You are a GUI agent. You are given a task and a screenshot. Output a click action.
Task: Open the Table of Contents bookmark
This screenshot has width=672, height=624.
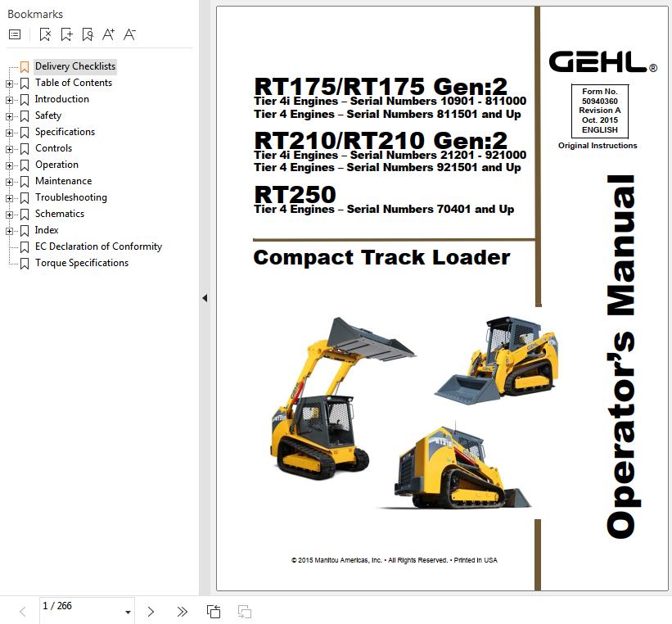74,83
